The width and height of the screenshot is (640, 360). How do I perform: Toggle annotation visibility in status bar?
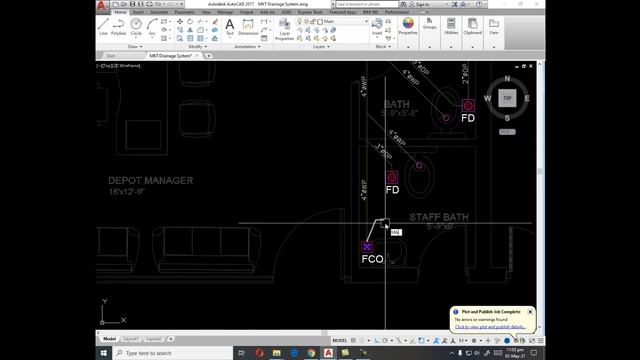(436, 340)
